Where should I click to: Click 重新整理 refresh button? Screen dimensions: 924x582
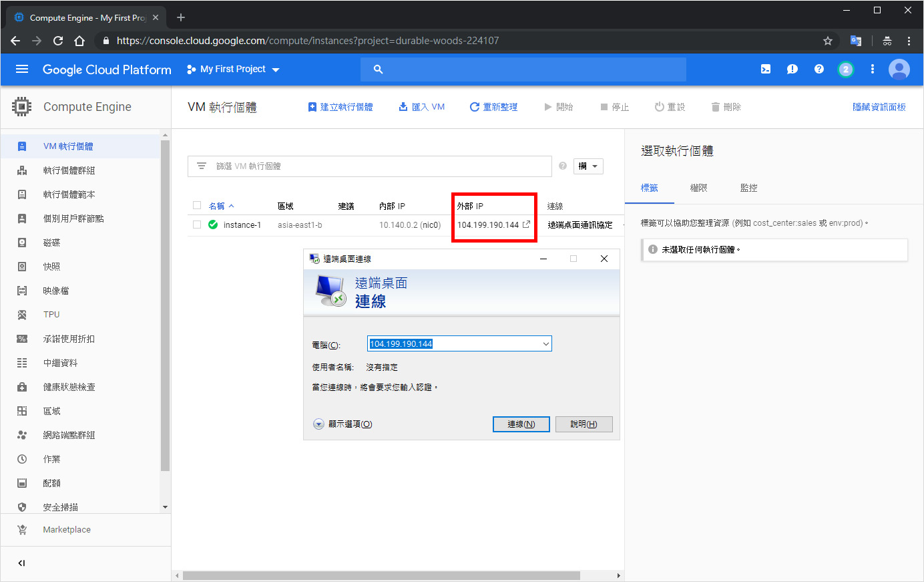493,107
